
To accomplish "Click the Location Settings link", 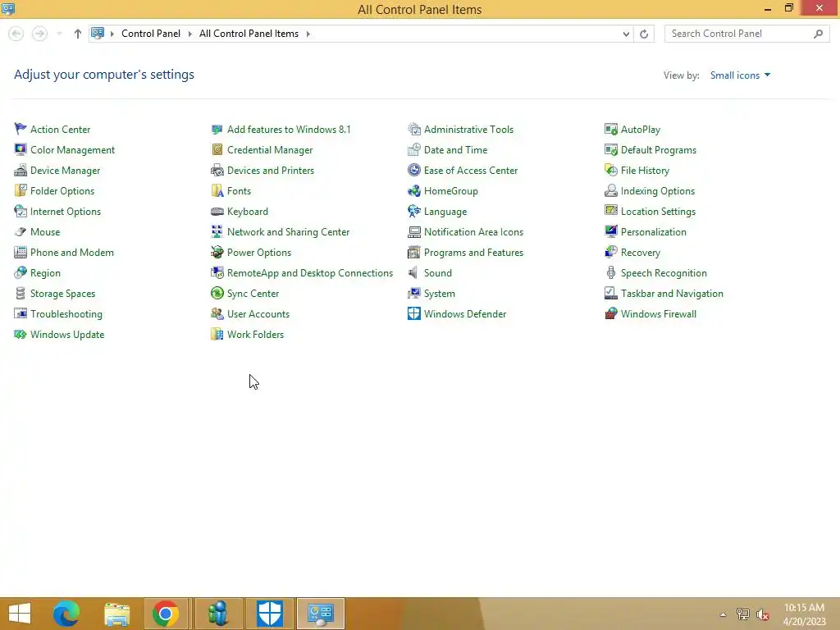I will pos(658,211).
